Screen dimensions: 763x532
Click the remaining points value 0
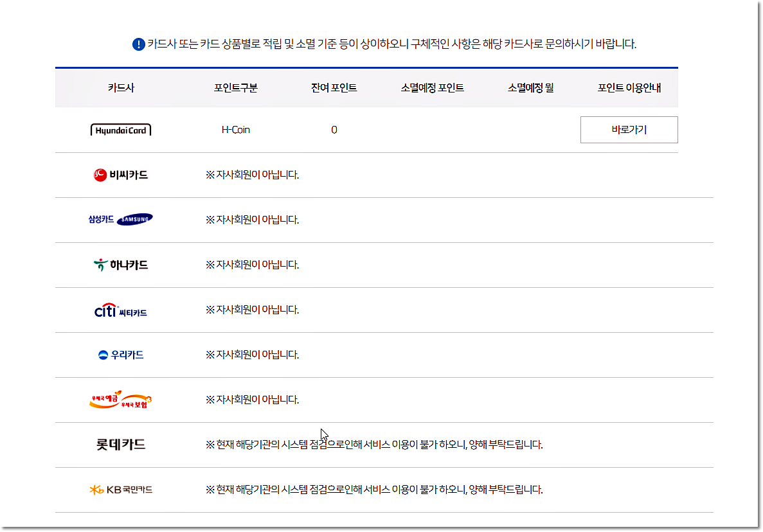334,130
